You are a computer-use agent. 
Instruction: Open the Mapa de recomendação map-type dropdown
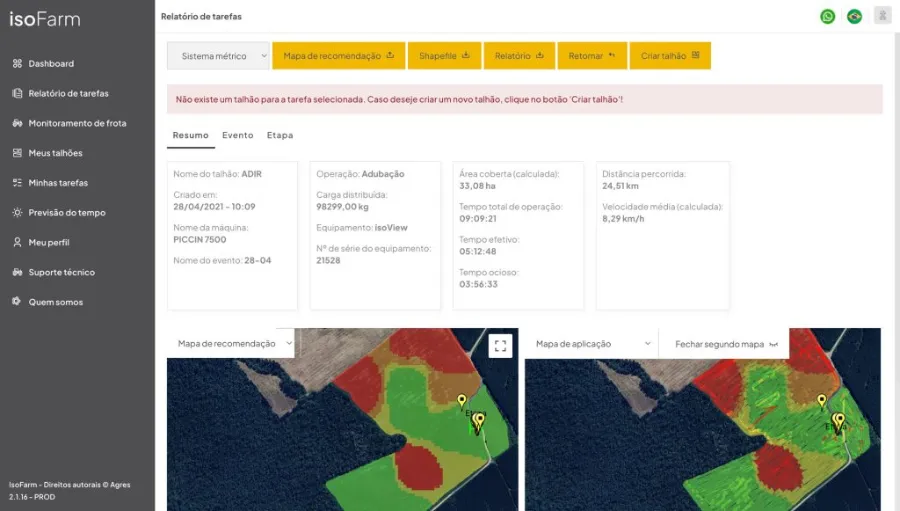tap(230, 343)
